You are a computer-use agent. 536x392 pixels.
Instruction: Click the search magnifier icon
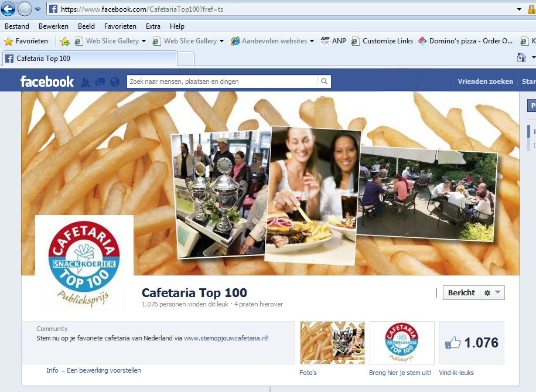324,80
